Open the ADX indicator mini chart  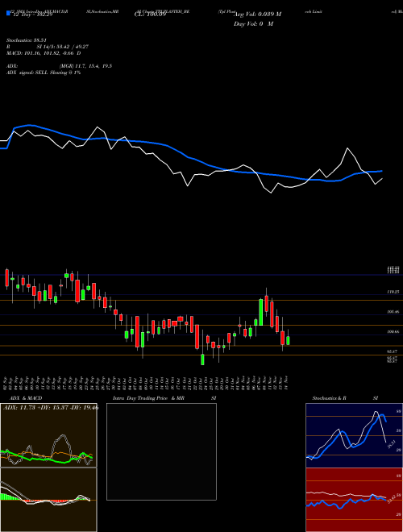[48, 435]
